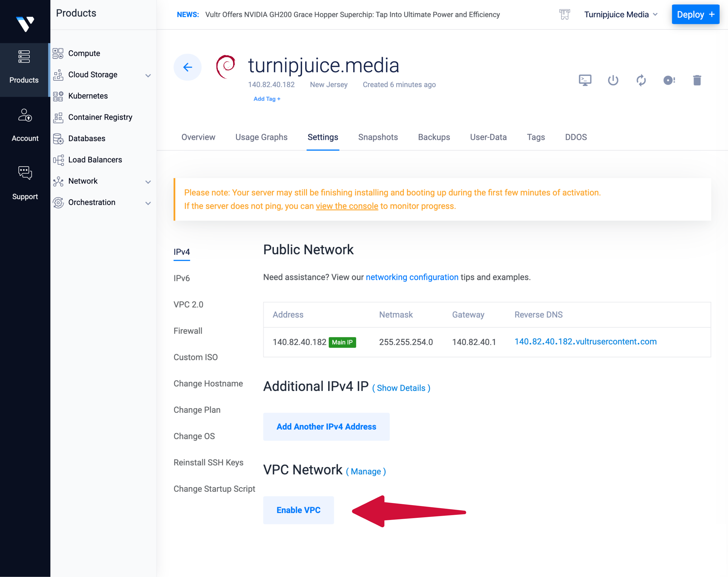Select VPC 2.0 in the settings menu

tap(188, 305)
